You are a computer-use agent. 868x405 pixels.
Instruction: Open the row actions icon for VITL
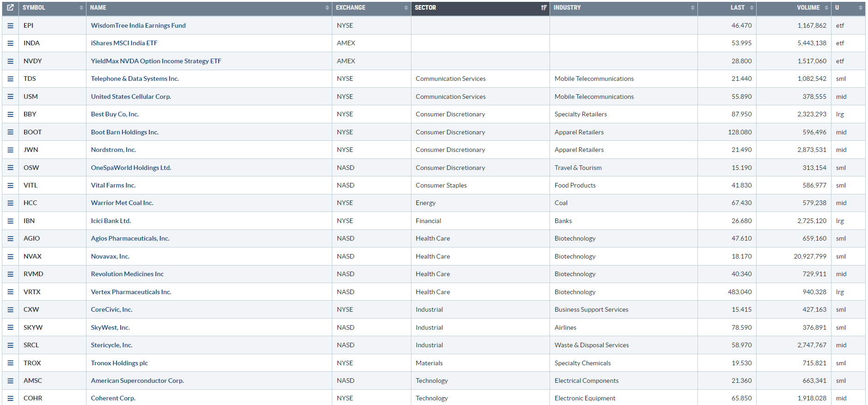pyautogui.click(x=10, y=186)
